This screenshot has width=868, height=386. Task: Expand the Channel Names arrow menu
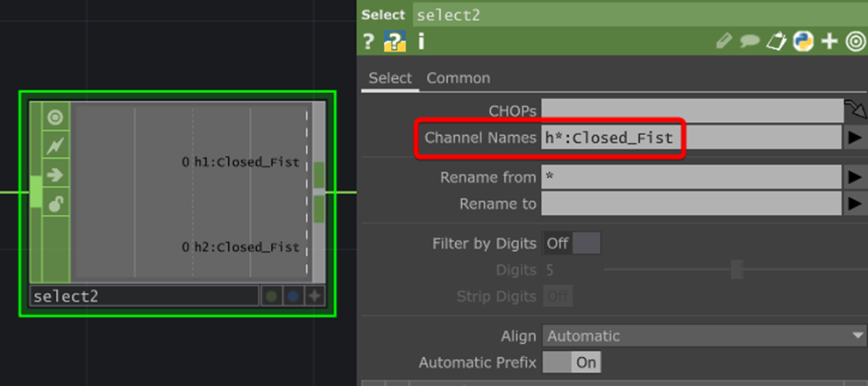[854, 138]
